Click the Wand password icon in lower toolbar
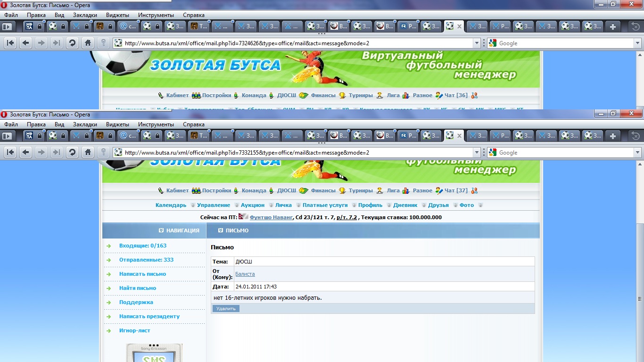 (103, 152)
